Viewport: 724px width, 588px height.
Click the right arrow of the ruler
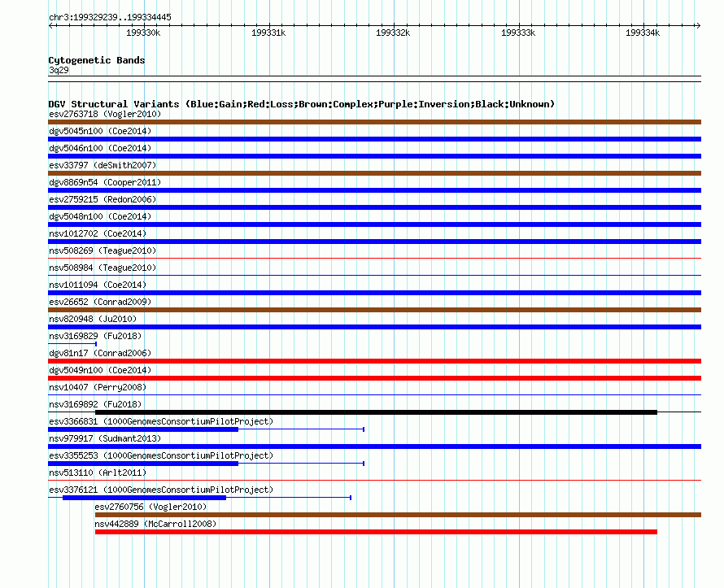698,25
